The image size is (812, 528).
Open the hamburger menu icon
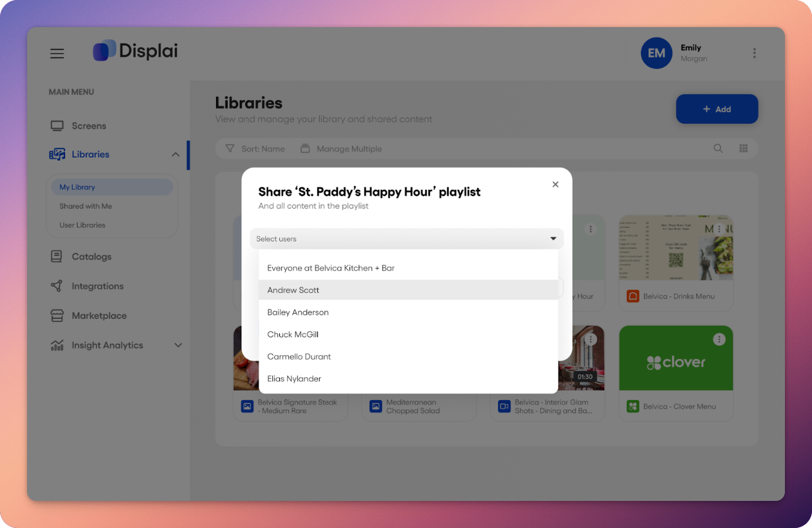57,54
